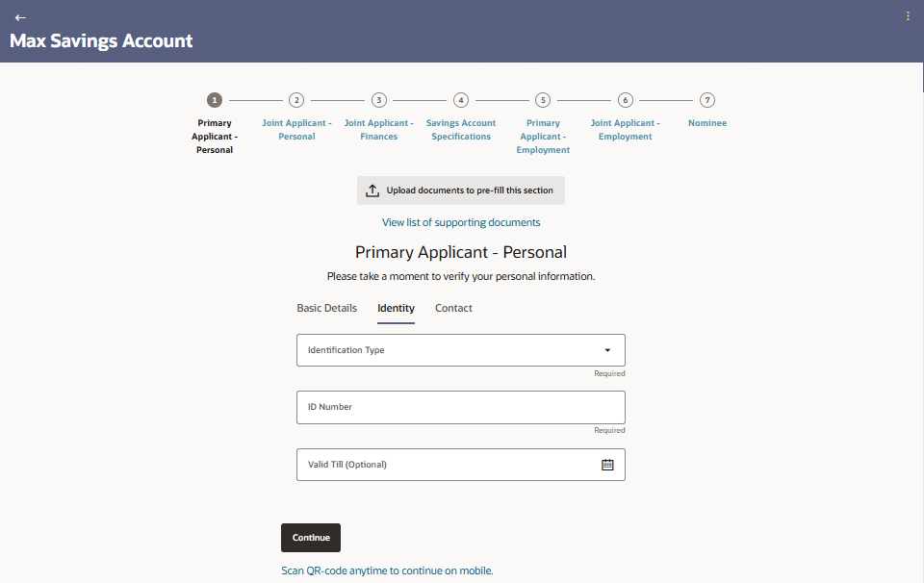924x583 pixels.
Task: Open View list of supporting documents link
Action: click(x=461, y=222)
